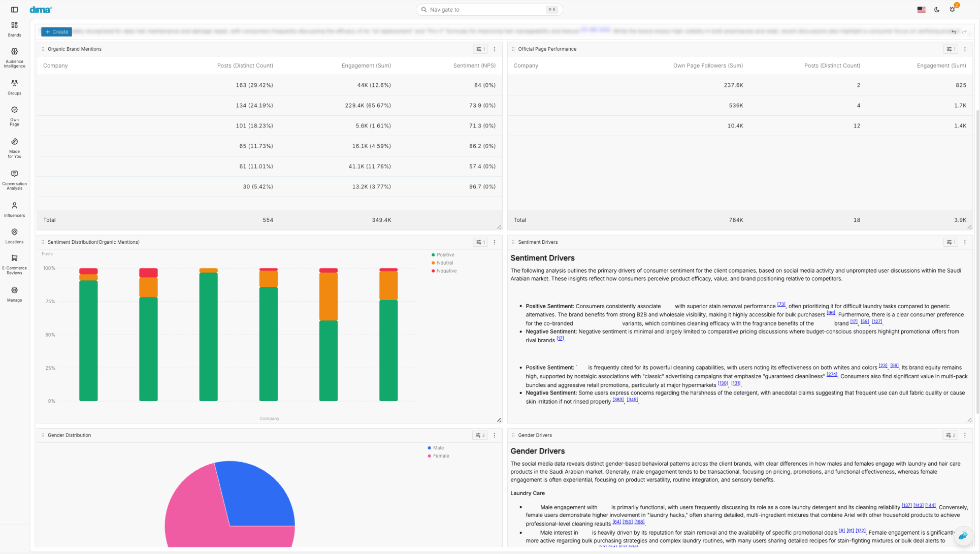Grab the Sentiment Drivers drag handle
The image size is (980, 554).
(x=513, y=242)
